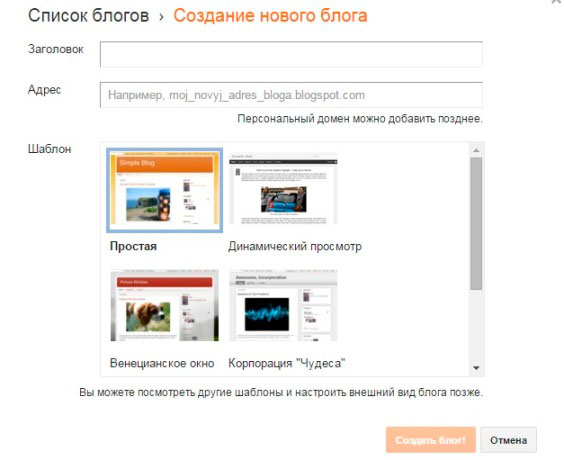The height and width of the screenshot is (460, 564).
Task: Click the Корпорация "Чудеса" template label
Action: point(287,363)
